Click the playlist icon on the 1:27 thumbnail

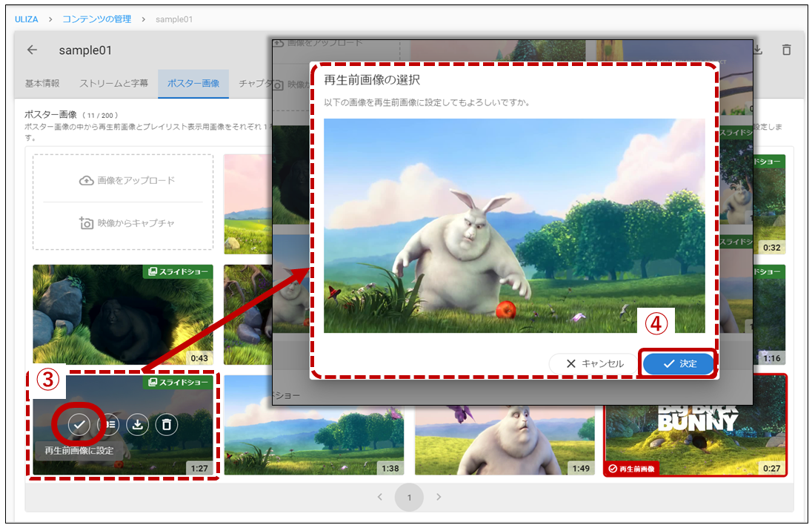coord(108,425)
